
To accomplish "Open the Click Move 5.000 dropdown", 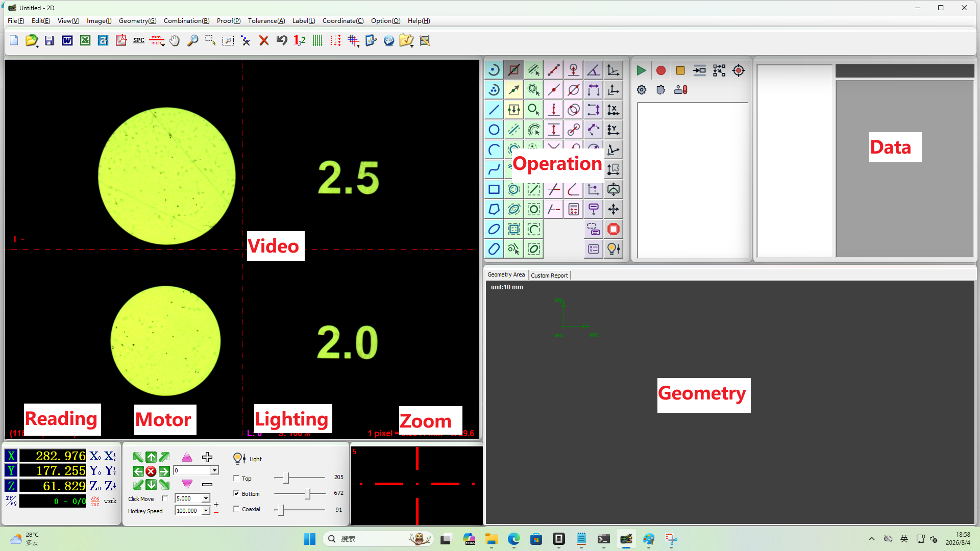I will tap(206, 498).
